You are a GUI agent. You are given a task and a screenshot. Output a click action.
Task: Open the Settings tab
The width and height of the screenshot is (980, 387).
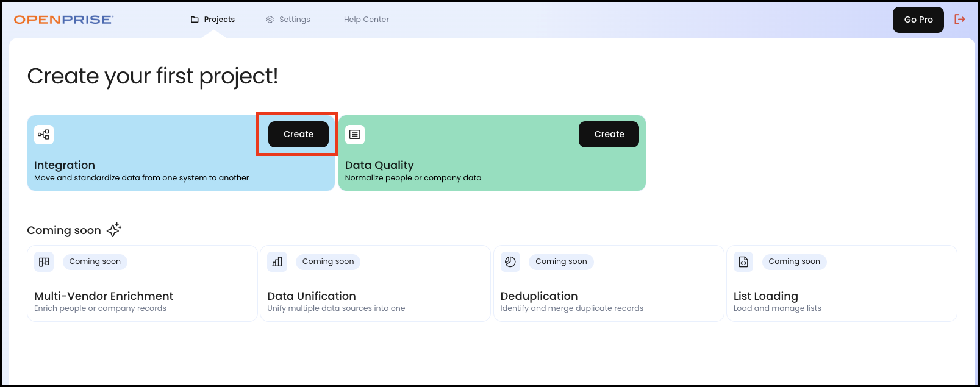(288, 20)
